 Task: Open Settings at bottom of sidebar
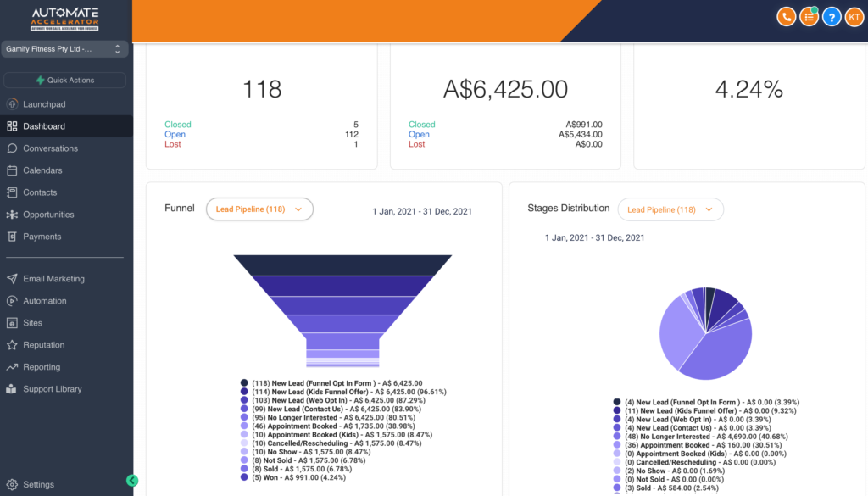click(x=38, y=485)
